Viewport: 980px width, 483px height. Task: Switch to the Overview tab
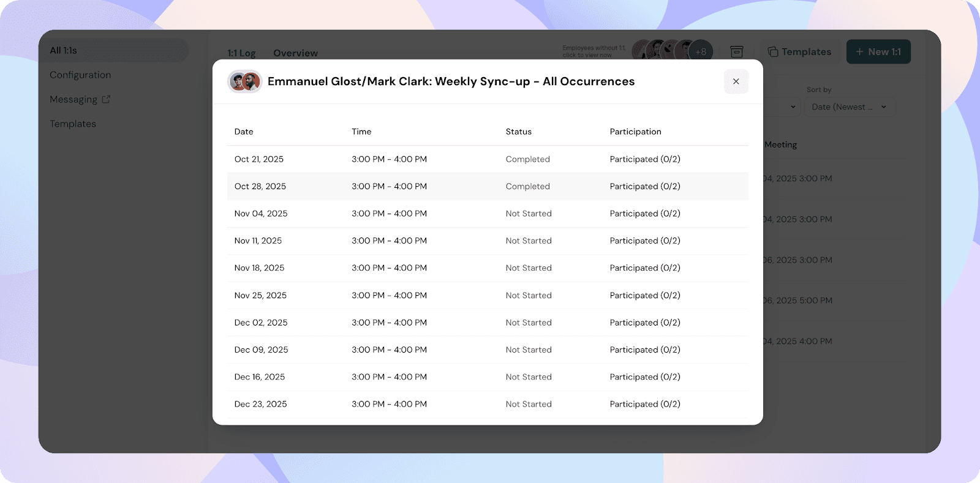pyautogui.click(x=295, y=53)
